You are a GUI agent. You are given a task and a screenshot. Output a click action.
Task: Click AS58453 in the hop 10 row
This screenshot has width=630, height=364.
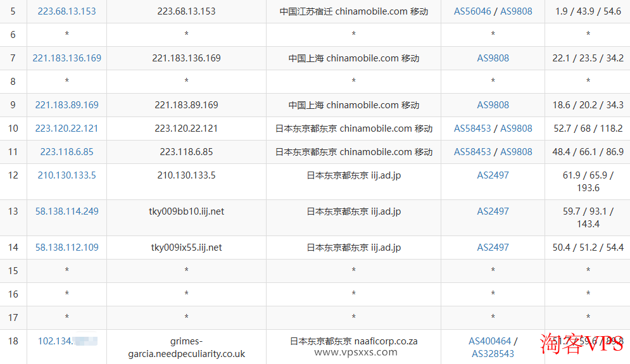472,129
